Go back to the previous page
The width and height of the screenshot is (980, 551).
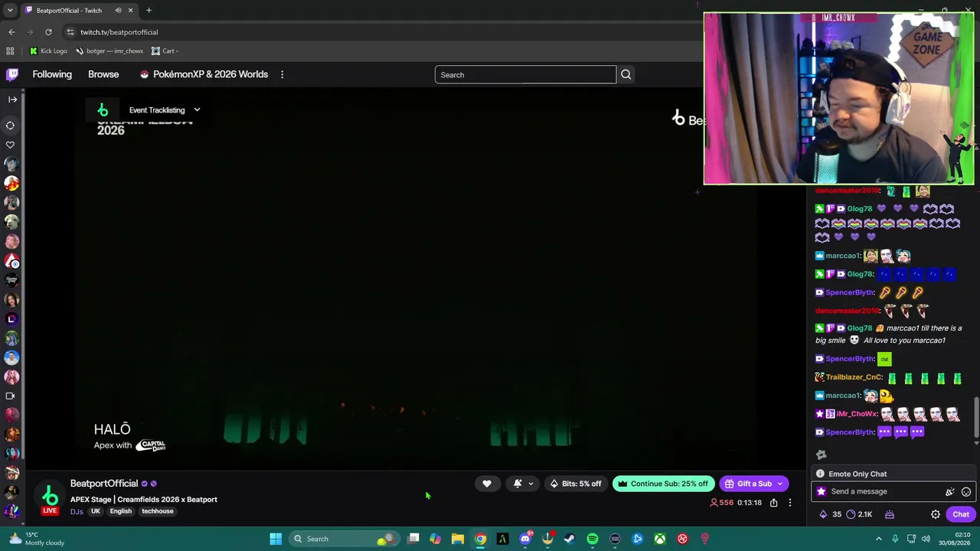pyautogui.click(x=11, y=32)
